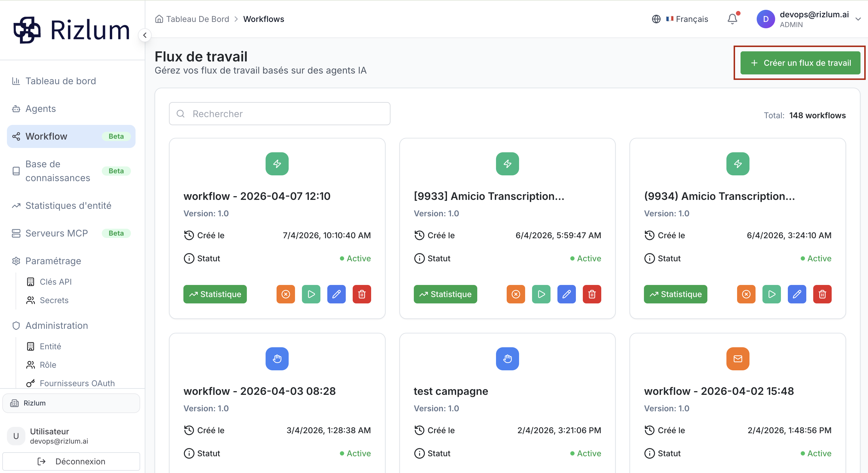Open Base de connaissances in sidebar
868x473 pixels.
[x=71, y=171]
